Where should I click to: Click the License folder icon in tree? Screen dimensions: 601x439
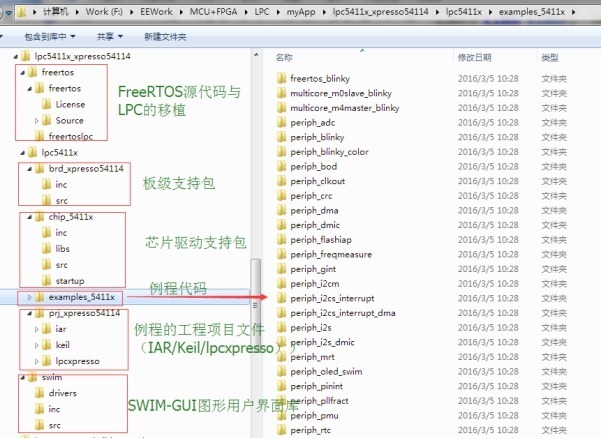(x=46, y=104)
